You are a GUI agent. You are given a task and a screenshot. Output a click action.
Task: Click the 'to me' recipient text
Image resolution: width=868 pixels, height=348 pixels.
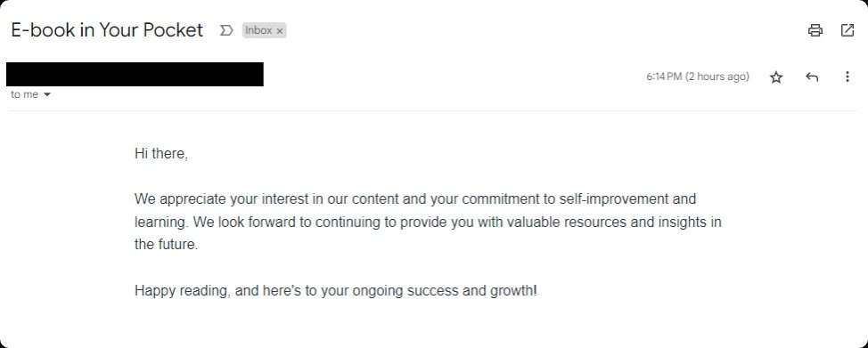click(24, 94)
